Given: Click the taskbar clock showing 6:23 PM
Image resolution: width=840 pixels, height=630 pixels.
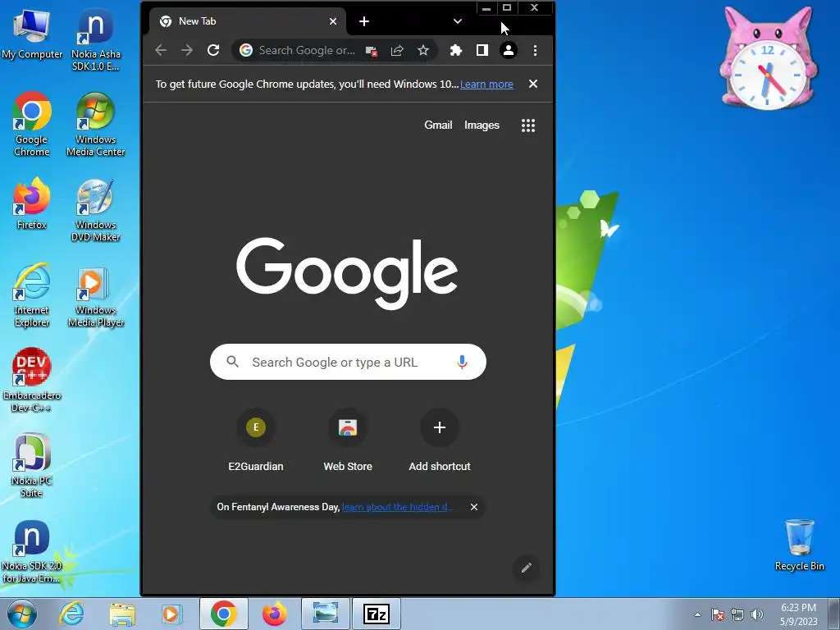Looking at the screenshot, I should pyautogui.click(x=798, y=614).
